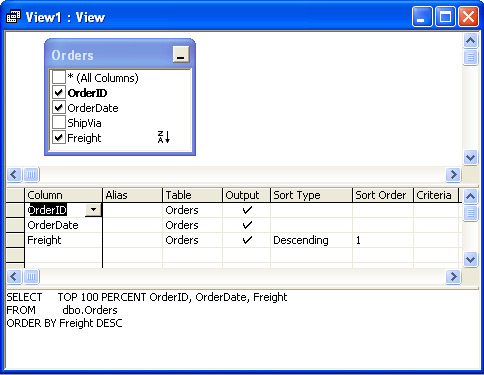The width and height of the screenshot is (484, 375).
Task: Click diagram pane scroll down arrow
Action: [470, 157]
